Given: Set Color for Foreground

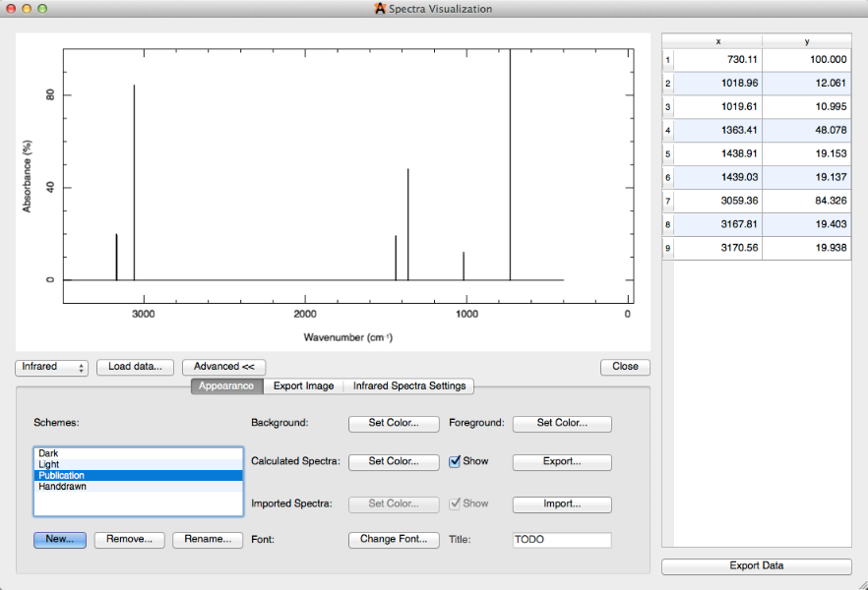Looking at the screenshot, I should [562, 424].
